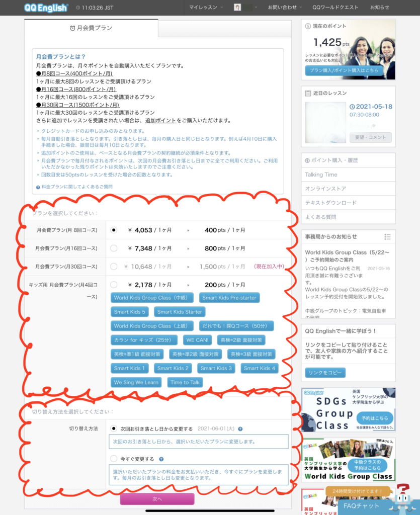Open the 2021-05-18 lesson date link

click(x=371, y=107)
